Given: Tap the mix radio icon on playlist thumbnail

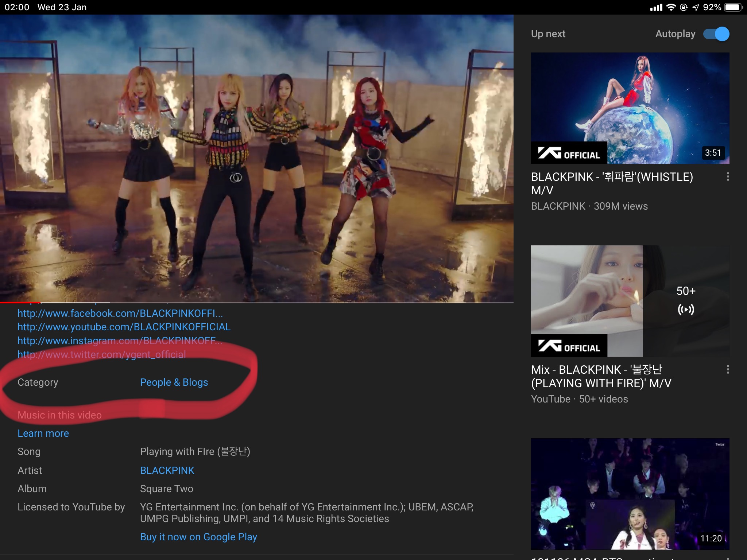Looking at the screenshot, I should (x=686, y=310).
